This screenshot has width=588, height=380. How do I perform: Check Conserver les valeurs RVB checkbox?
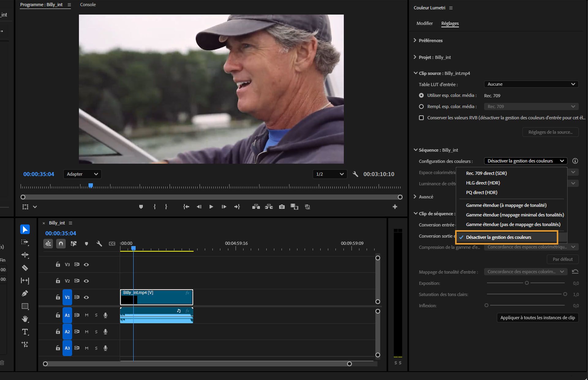coord(421,118)
